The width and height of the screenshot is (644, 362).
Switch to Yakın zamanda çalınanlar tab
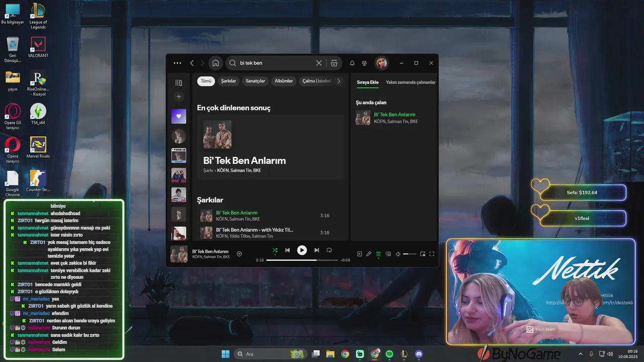411,82
